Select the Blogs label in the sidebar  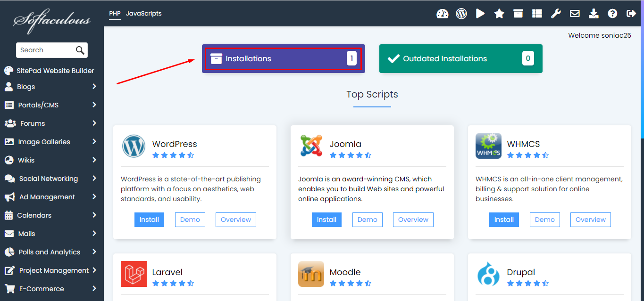[26, 87]
